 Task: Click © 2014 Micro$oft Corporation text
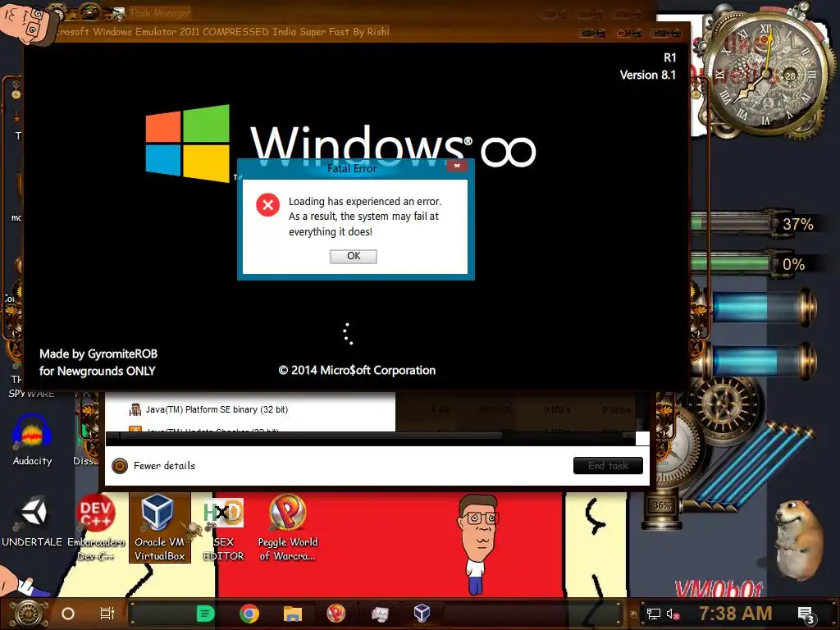click(357, 370)
